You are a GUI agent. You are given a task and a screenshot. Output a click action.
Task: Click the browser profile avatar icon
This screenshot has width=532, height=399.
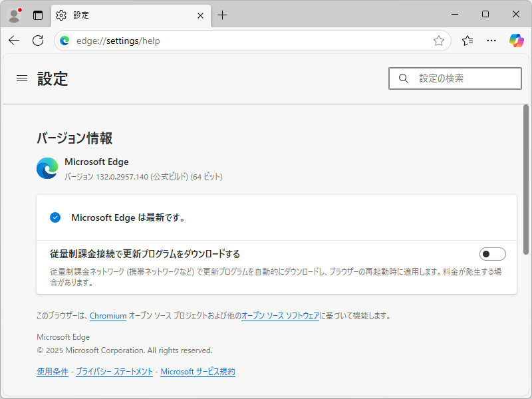tap(14, 14)
